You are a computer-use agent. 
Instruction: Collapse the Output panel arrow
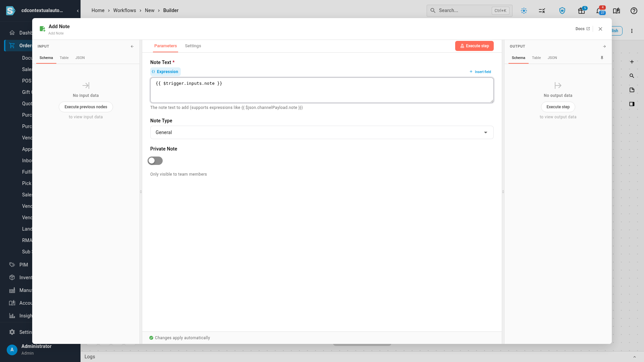[604, 46]
